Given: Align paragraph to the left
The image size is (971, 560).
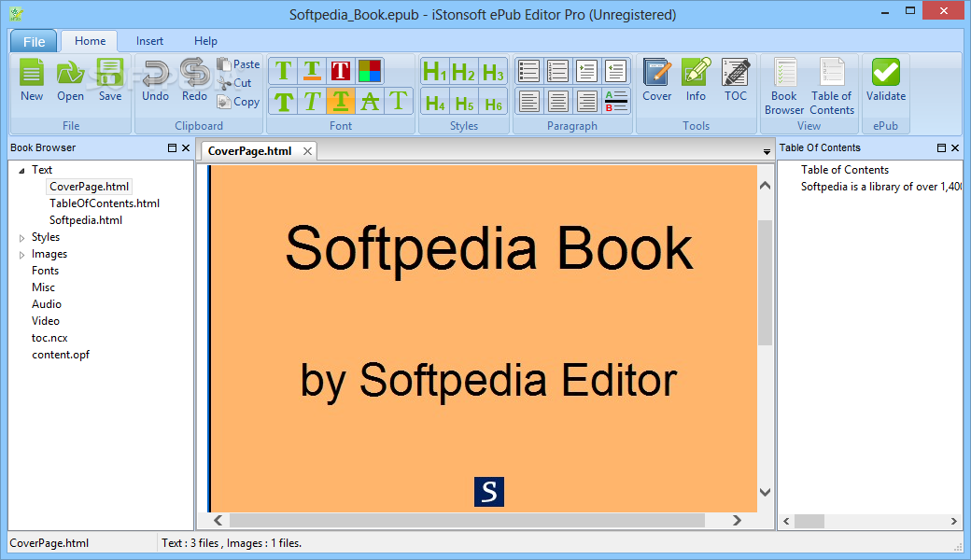Looking at the screenshot, I should [x=528, y=101].
